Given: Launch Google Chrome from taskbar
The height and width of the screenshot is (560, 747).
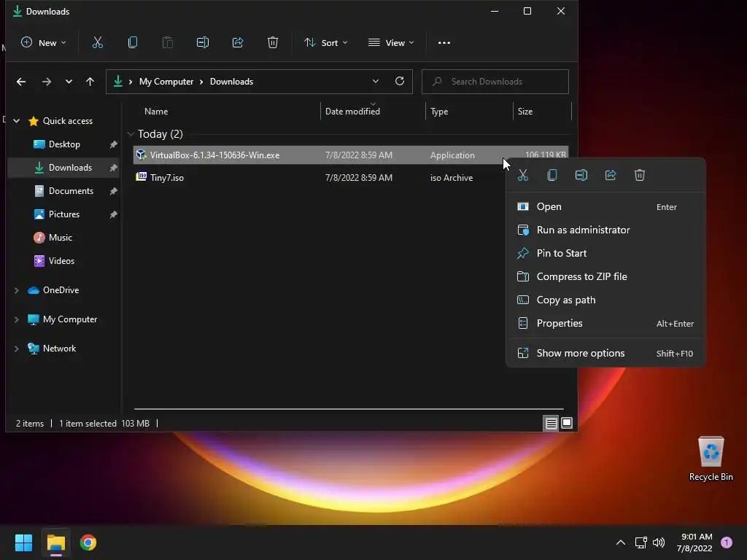Looking at the screenshot, I should click(88, 542).
